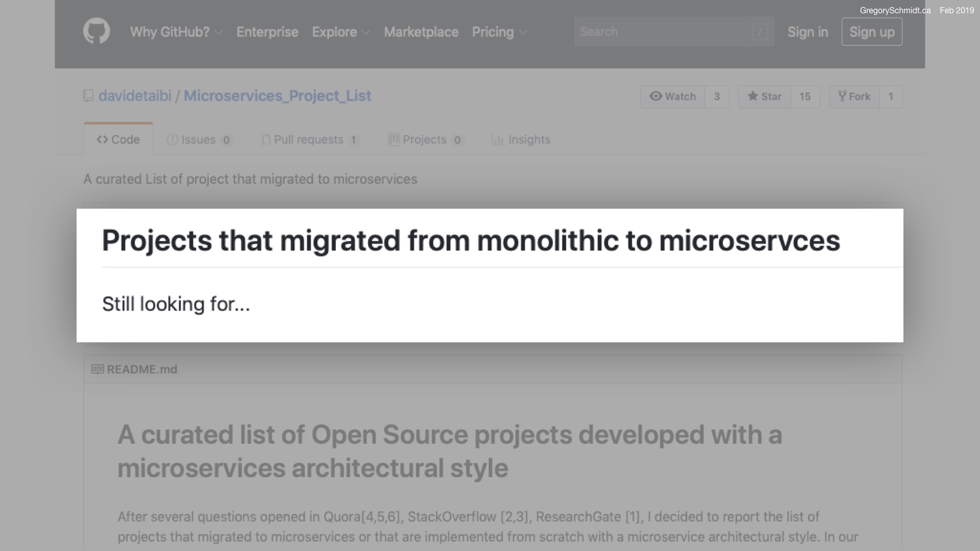Click the code brackets icon on Code tab
The image size is (980, 551).
point(102,139)
